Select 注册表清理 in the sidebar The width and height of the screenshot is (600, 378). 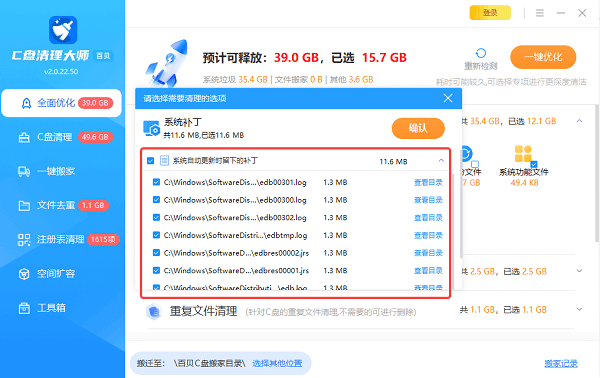coord(61,240)
